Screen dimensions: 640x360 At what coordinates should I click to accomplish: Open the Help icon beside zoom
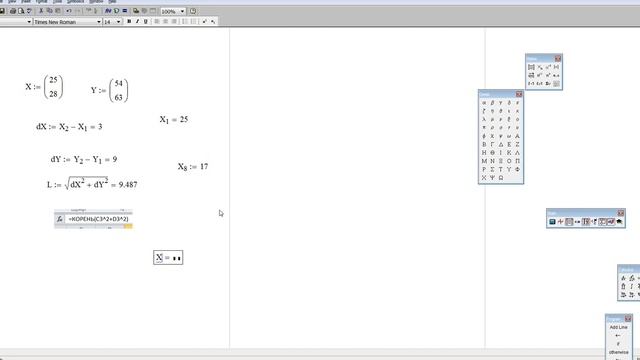(x=193, y=11)
